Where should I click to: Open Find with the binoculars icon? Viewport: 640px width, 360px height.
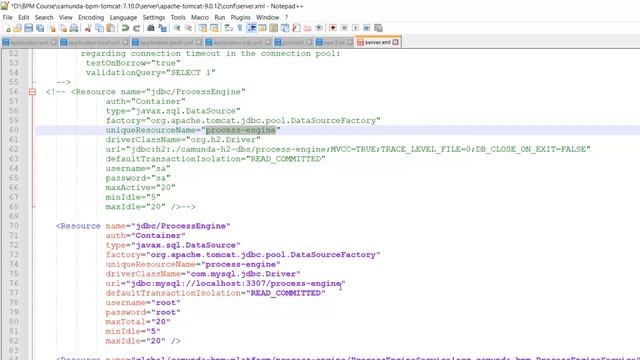(151, 28)
